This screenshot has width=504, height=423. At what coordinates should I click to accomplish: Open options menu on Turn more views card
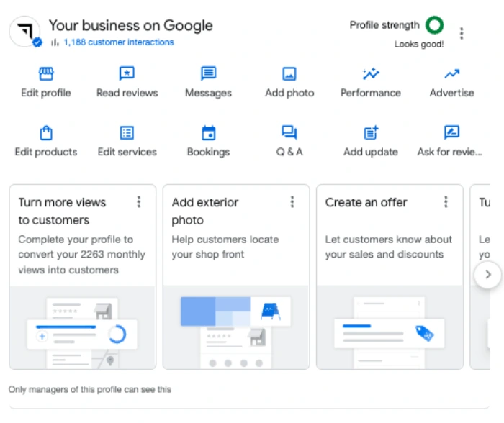pyautogui.click(x=139, y=202)
